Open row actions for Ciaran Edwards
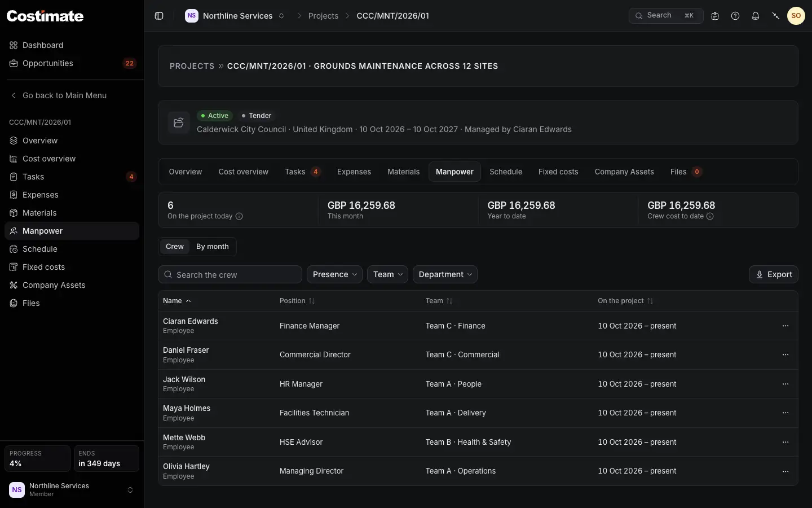This screenshot has width=812, height=508. click(x=785, y=326)
